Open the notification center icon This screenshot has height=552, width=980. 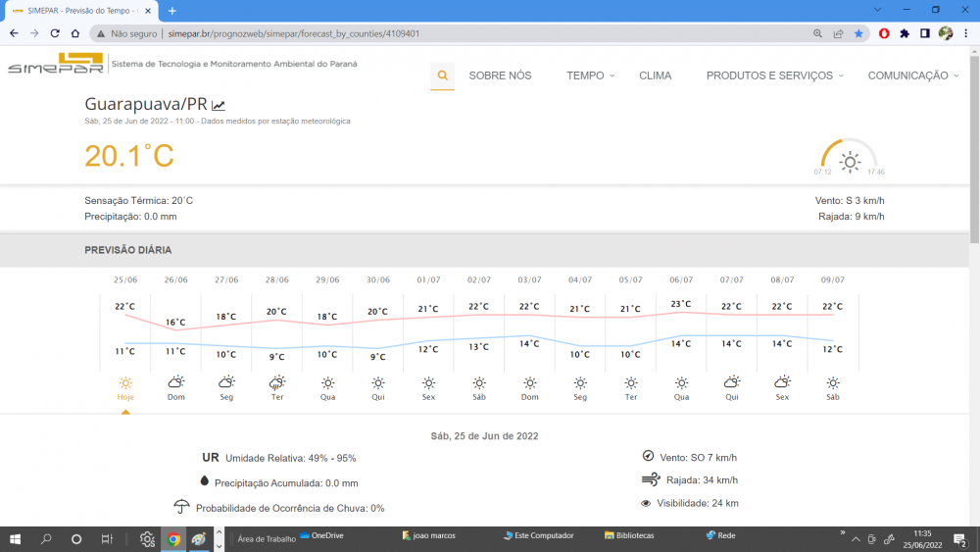click(960, 539)
